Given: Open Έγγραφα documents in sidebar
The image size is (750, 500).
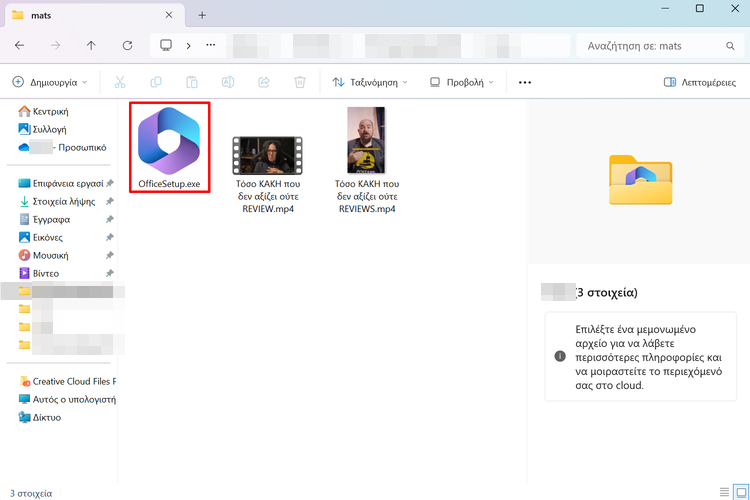Looking at the screenshot, I should click(44, 220).
